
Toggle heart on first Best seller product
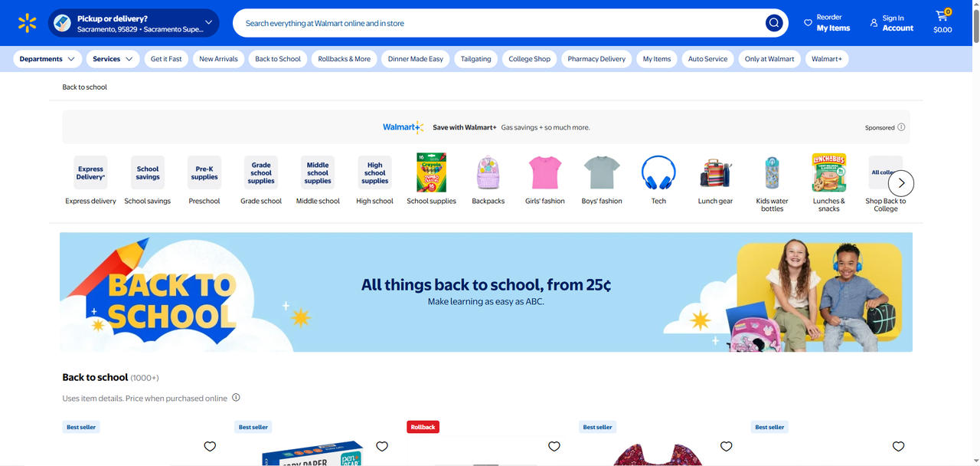point(210,446)
